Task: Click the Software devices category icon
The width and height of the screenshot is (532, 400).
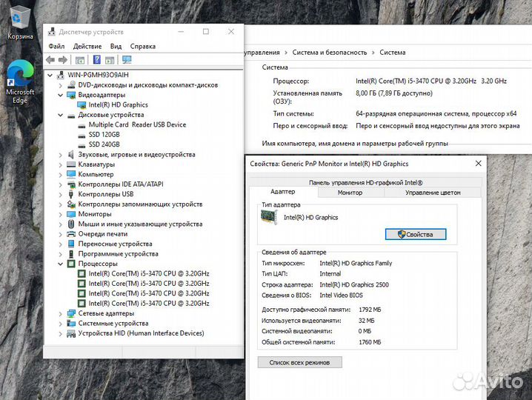Action: (71, 254)
